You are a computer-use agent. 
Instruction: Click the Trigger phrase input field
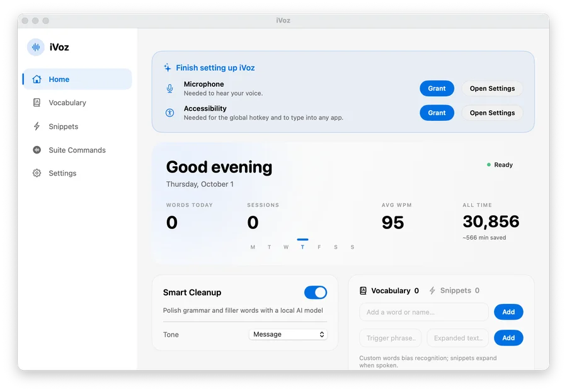(x=391, y=338)
